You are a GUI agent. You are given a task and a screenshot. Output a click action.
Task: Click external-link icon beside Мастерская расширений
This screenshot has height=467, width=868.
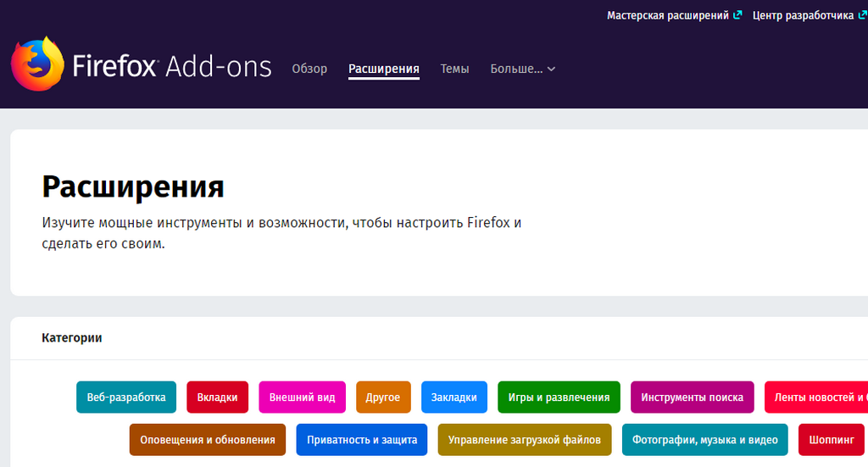click(x=737, y=15)
